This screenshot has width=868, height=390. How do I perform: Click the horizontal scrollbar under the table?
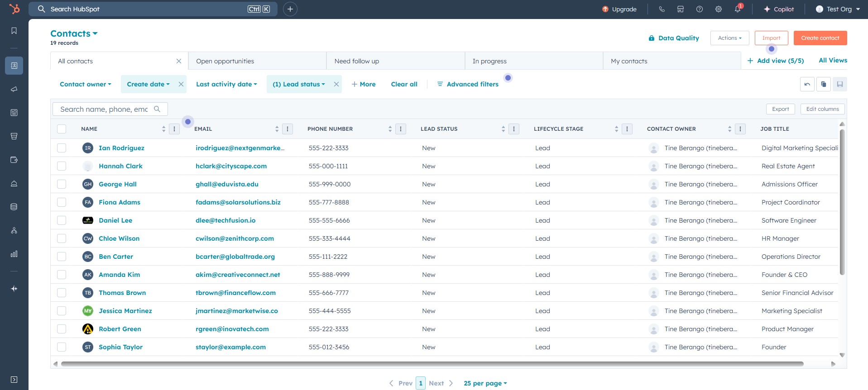pyautogui.click(x=432, y=364)
